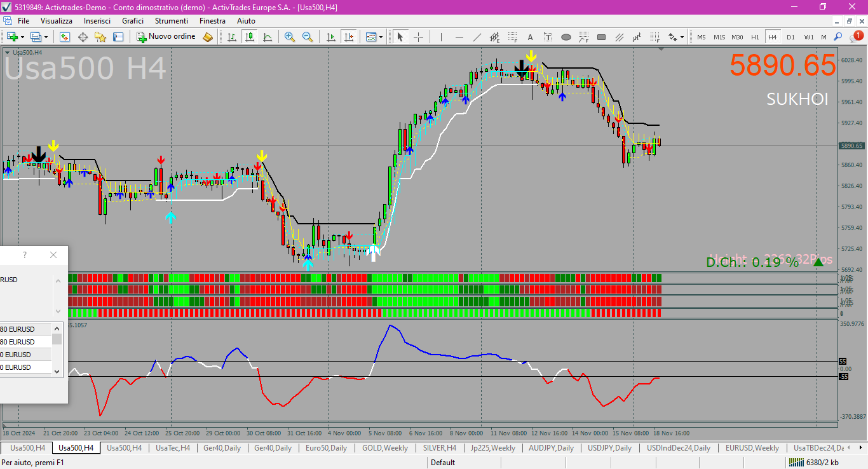
Task: Open the Strumenti menu
Action: (172, 20)
